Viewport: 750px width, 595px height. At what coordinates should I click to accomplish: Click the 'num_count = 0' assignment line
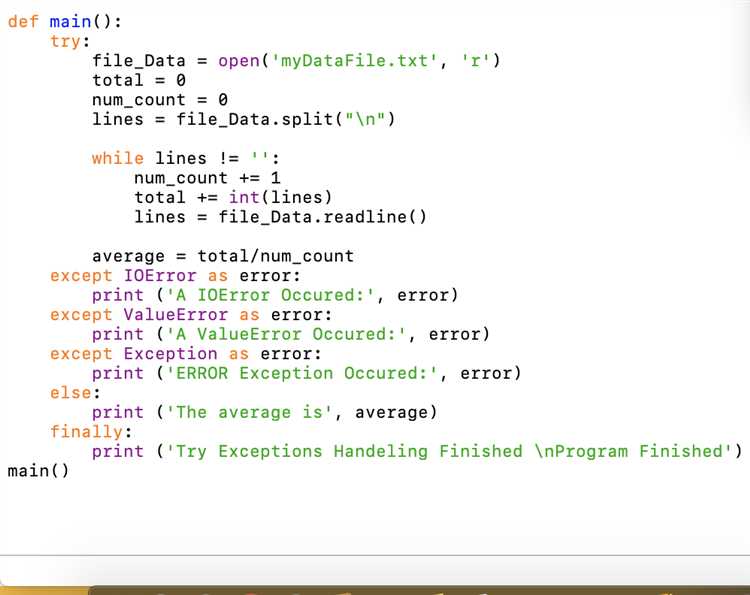[160, 100]
